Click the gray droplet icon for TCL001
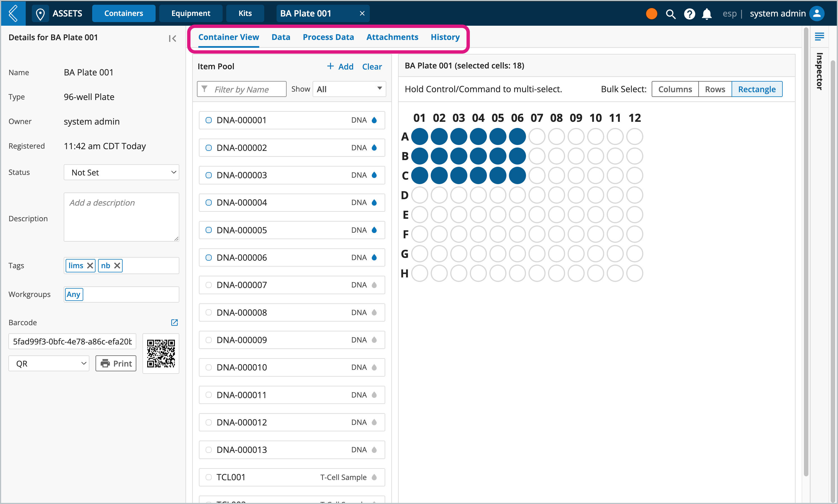 (x=374, y=477)
